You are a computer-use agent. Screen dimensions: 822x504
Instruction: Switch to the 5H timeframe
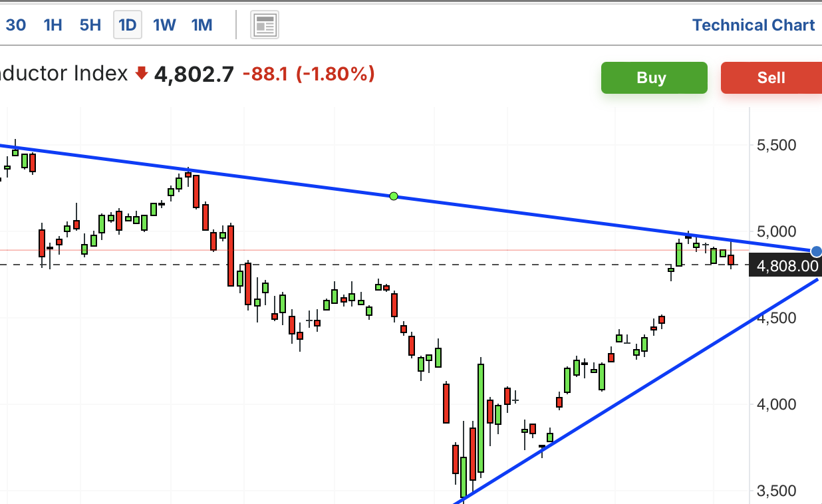coord(90,25)
